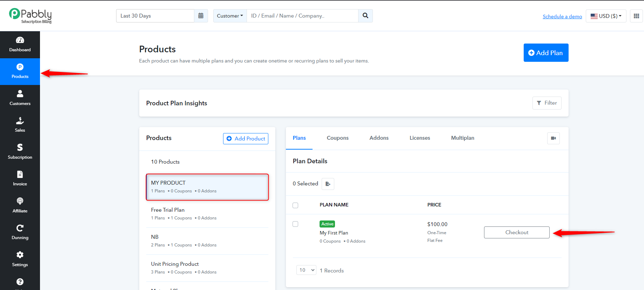Open Dunning from the sidebar
644x290 pixels.
click(x=20, y=232)
